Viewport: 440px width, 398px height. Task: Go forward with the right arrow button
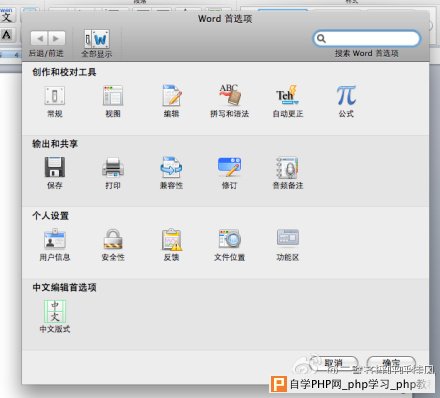[56, 38]
